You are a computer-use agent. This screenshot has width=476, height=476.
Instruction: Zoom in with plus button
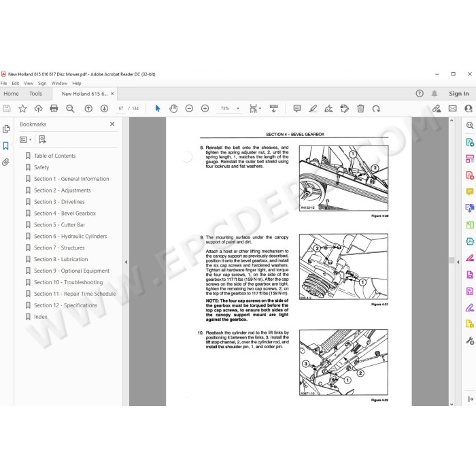pyautogui.click(x=205, y=108)
